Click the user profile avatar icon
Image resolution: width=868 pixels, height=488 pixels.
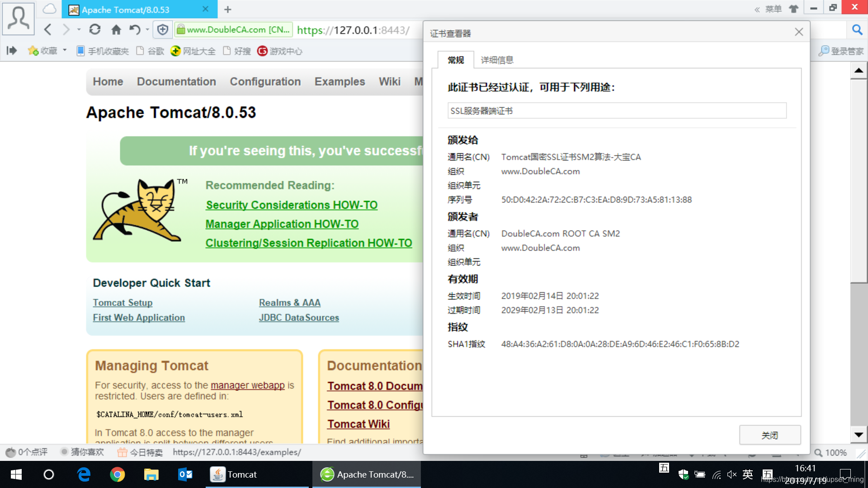[x=19, y=19]
